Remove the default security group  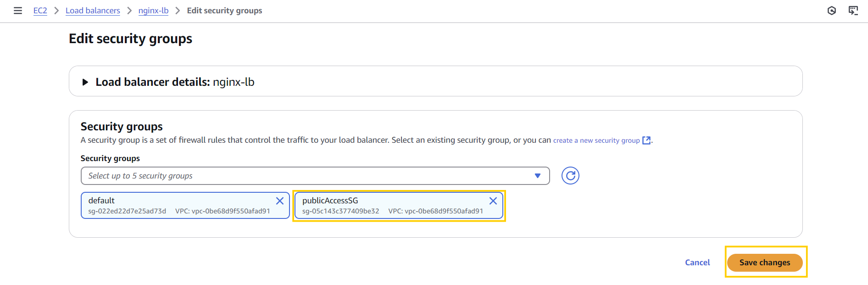tap(279, 201)
